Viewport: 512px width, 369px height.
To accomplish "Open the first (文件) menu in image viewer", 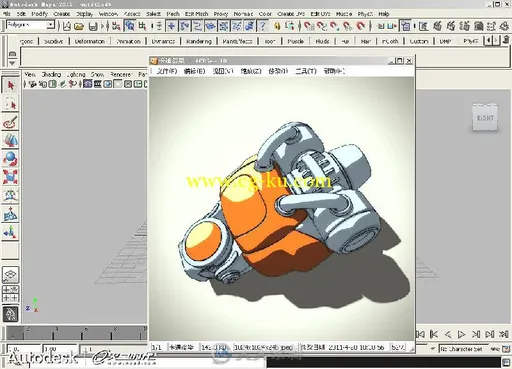I will tap(167, 71).
